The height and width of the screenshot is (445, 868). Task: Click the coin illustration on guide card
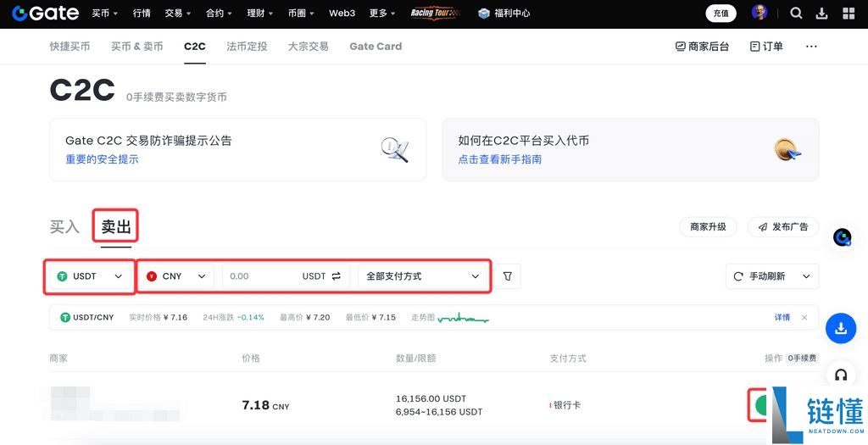(787, 149)
